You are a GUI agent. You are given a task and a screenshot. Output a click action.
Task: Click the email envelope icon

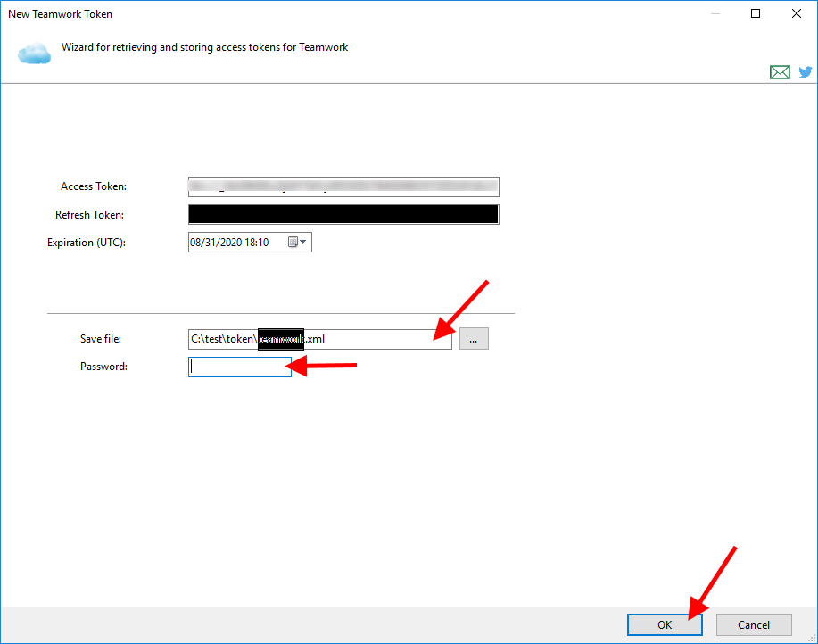click(780, 72)
